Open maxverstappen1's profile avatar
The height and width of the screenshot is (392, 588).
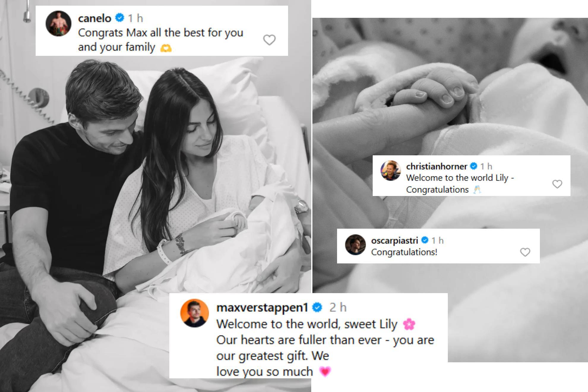point(195,313)
